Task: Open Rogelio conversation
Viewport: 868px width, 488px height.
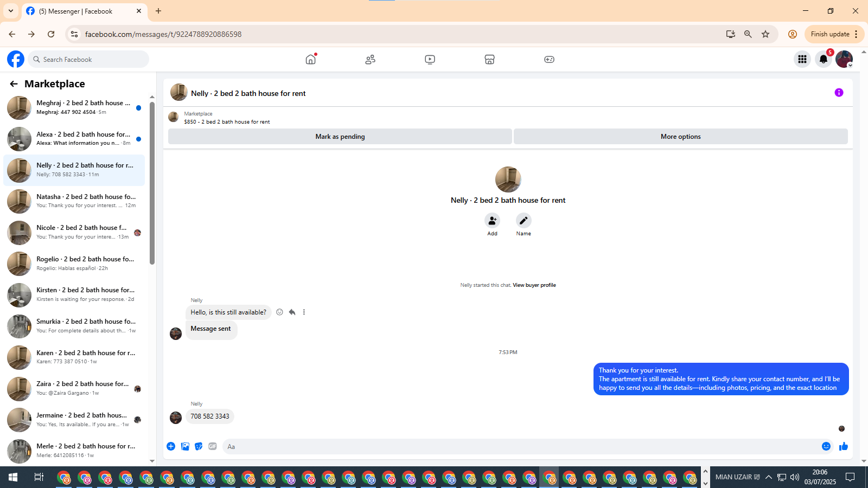Action: pyautogui.click(x=74, y=264)
